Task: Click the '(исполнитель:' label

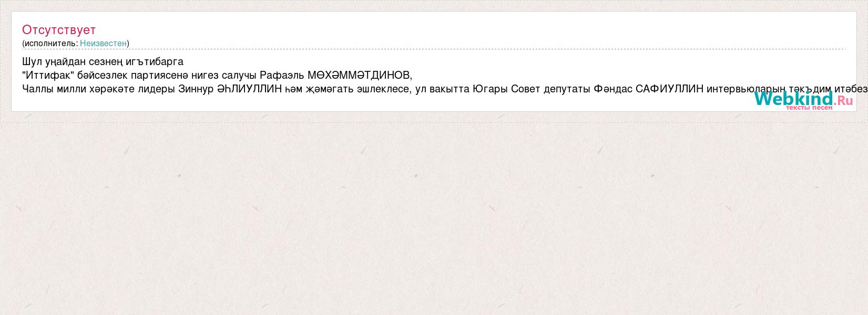Action: coord(50,44)
